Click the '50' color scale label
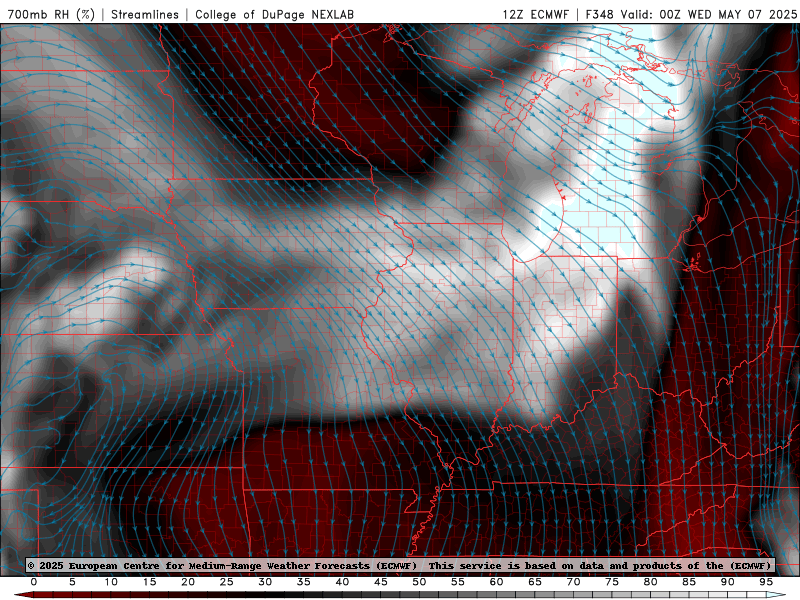This screenshot has width=800, height=600. (x=419, y=582)
